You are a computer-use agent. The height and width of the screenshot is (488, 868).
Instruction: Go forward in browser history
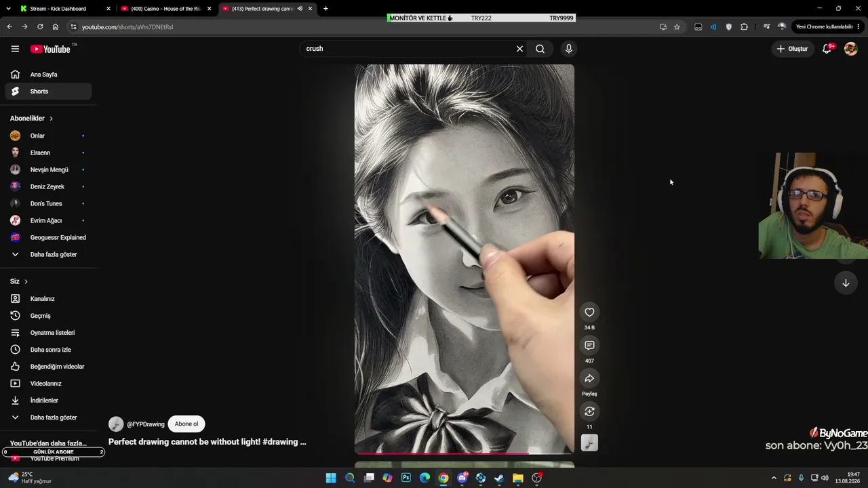click(24, 26)
